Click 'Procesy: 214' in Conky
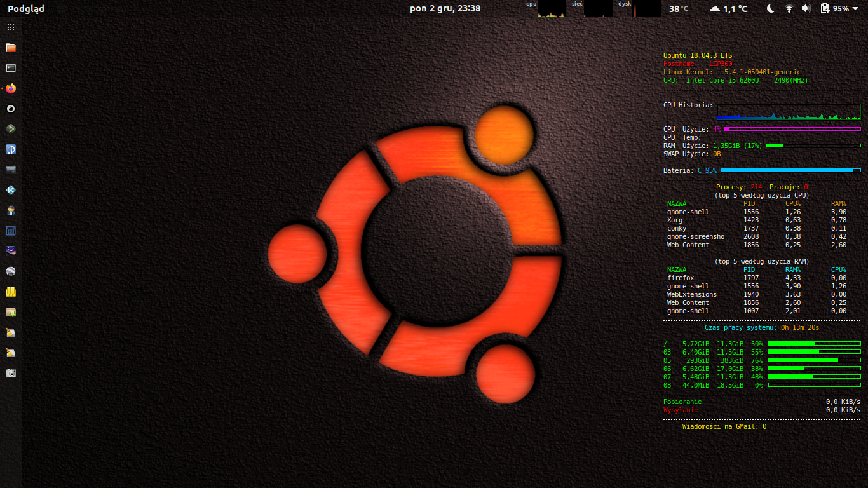The image size is (868, 488). 739,187
